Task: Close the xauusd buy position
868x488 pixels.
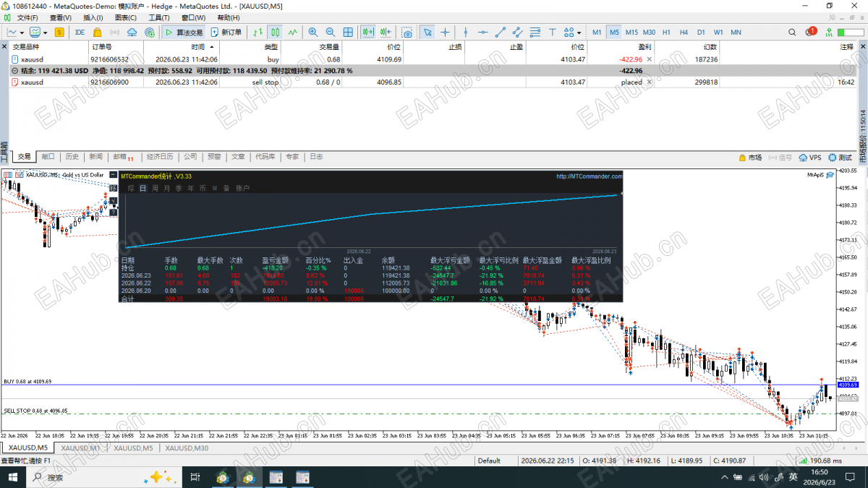Action: pyautogui.click(x=650, y=59)
